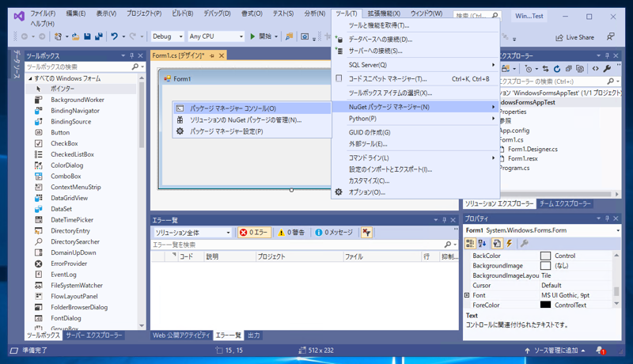Toggle the 0 Warnings filter button

click(291, 233)
